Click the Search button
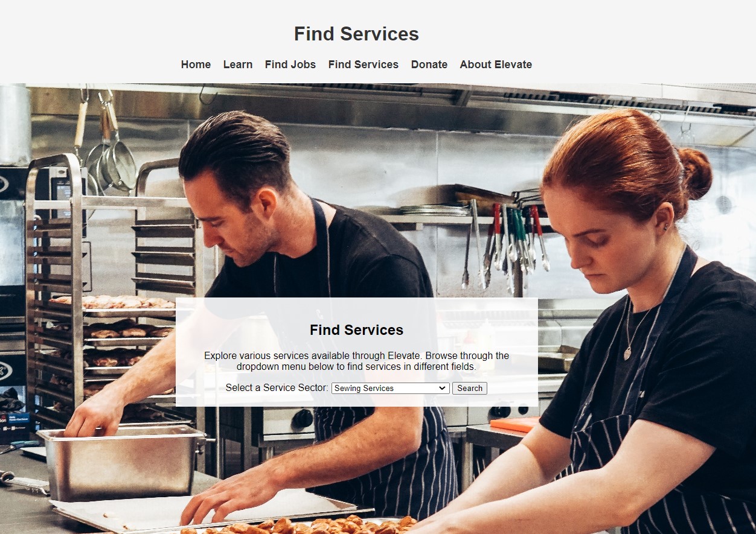Screen dimensions: 756x534 click(470, 388)
